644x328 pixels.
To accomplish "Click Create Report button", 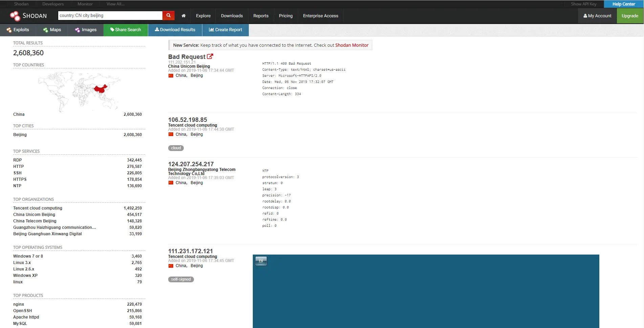I will [225, 30].
